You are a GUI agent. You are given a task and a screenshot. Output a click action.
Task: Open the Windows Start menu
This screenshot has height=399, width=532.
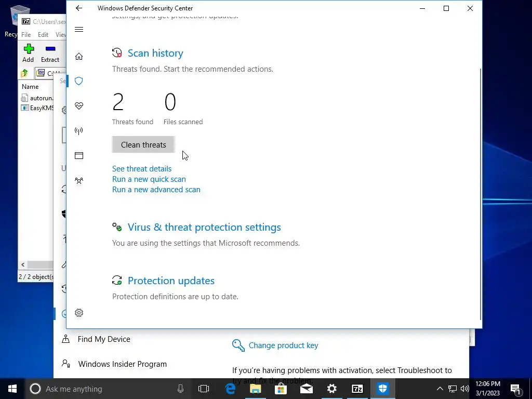[12, 389]
